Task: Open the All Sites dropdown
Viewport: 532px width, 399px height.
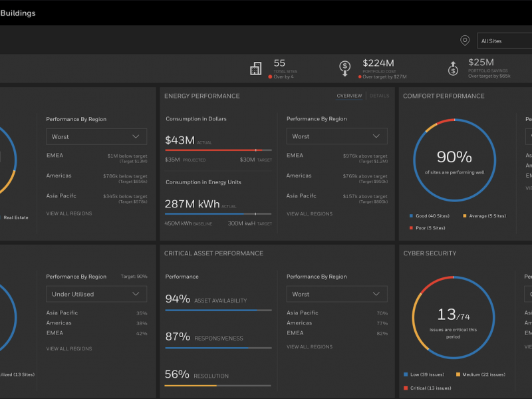Action: click(x=504, y=41)
